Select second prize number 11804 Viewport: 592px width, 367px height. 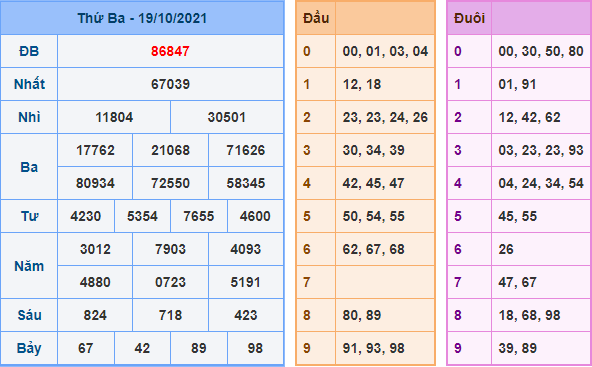(114, 117)
